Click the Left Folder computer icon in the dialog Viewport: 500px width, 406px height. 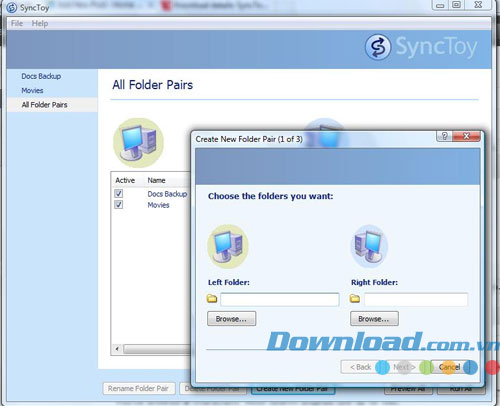tap(228, 246)
